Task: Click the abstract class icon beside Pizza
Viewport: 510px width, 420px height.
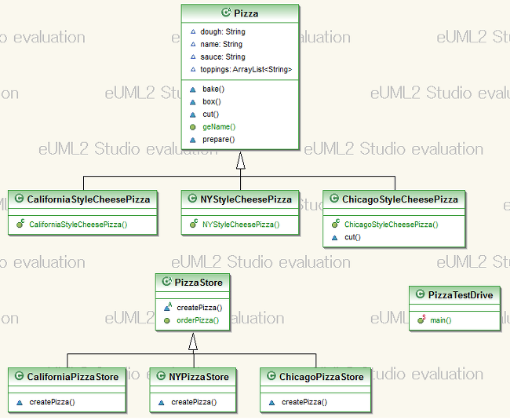Action: [x=226, y=13]
